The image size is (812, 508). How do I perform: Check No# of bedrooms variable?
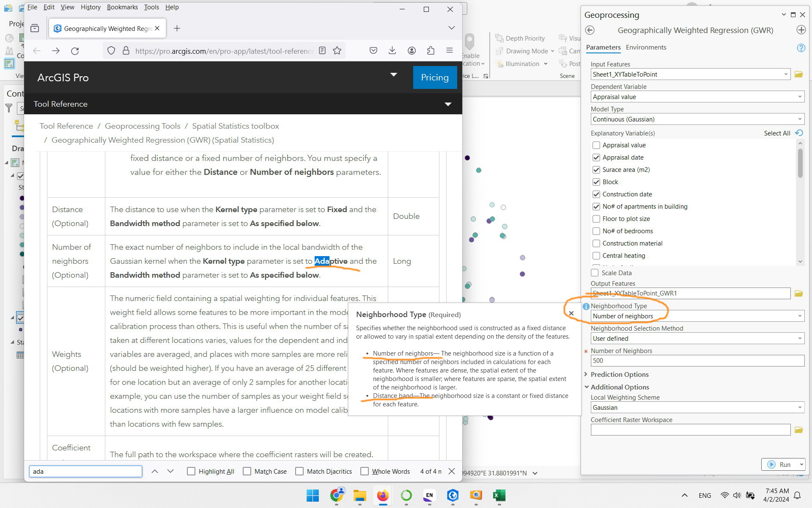pyautogui.click(x=596, y=231)
